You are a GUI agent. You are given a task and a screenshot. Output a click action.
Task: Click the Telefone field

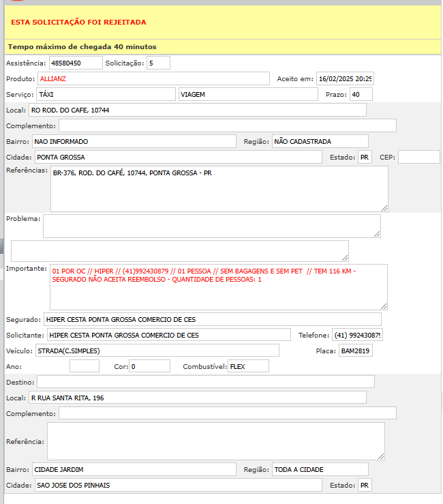pyautogui.click(x=358, y=335)
